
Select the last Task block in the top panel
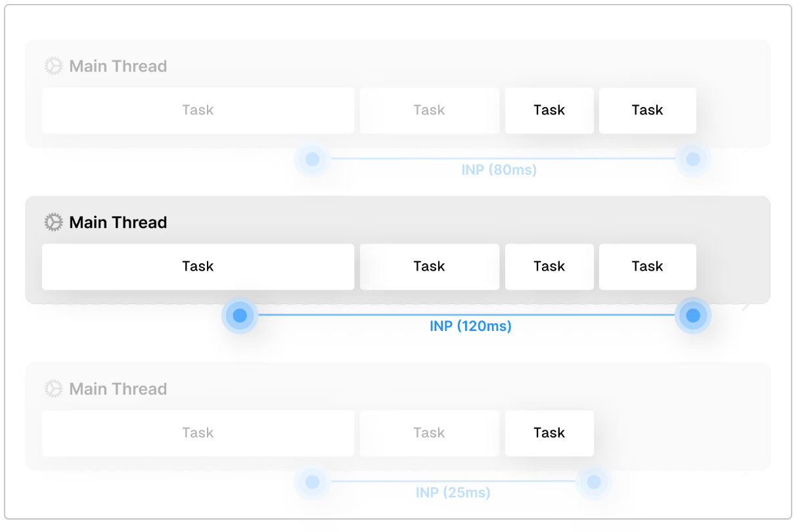[x=647, y=110]
